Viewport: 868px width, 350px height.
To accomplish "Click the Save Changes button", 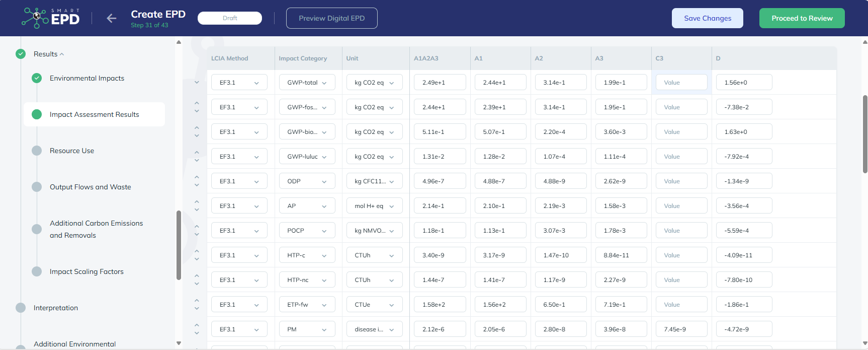I will click(x=707, y=18).
